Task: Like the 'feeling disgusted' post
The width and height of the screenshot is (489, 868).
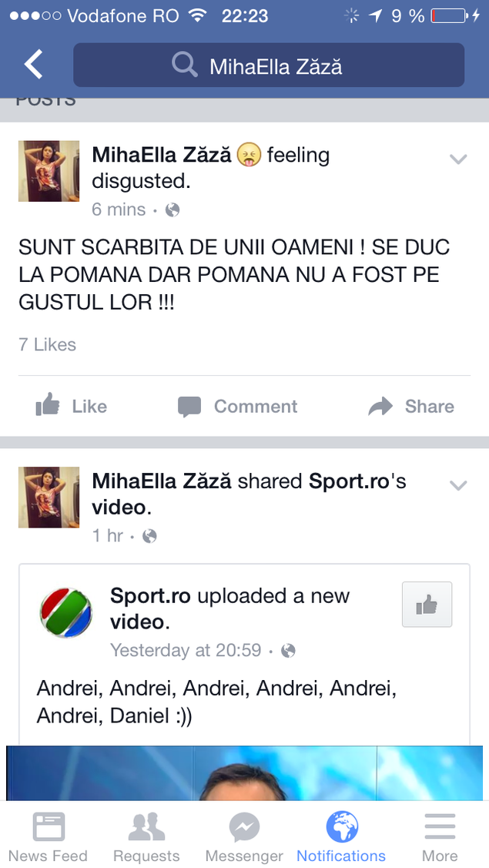Action: (71, 407)
